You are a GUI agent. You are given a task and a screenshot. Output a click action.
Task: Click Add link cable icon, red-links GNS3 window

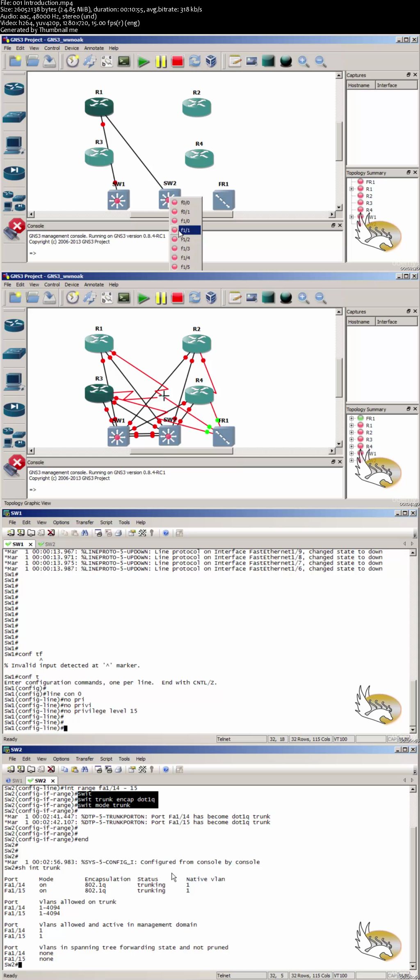tap(14, 466)
